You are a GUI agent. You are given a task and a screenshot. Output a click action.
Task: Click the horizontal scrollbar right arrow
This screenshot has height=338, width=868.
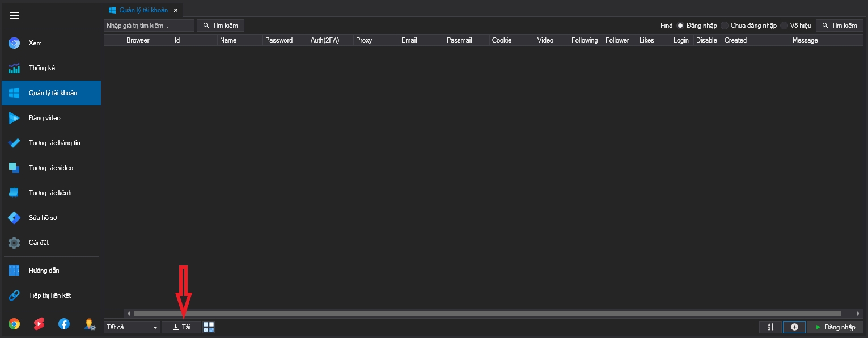point(859,313)
